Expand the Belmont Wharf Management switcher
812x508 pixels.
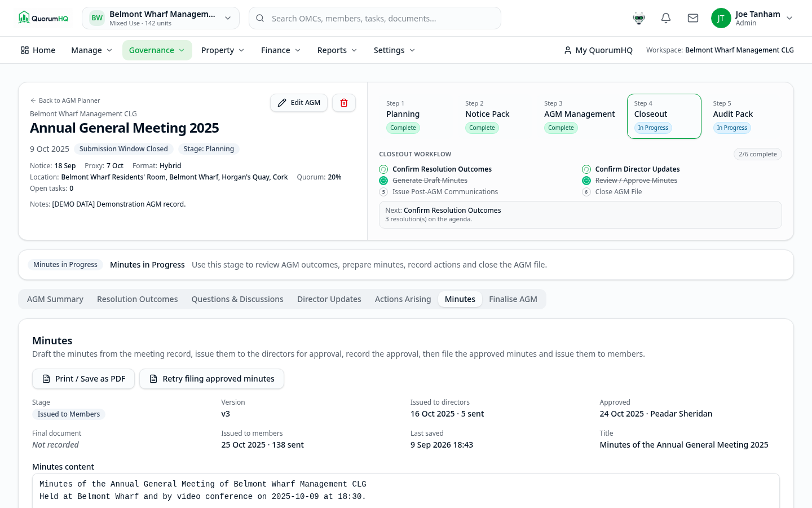[x=161, y=18]
